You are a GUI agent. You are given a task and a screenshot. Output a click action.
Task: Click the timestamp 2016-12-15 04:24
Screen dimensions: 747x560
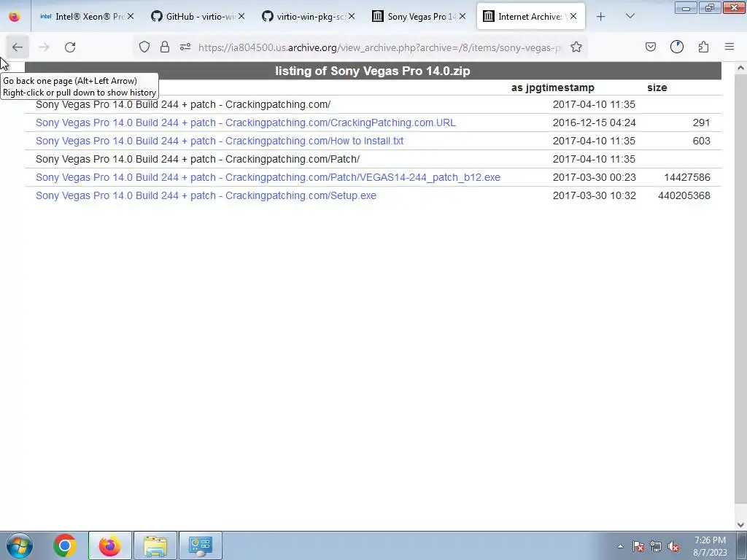(594, 122)
